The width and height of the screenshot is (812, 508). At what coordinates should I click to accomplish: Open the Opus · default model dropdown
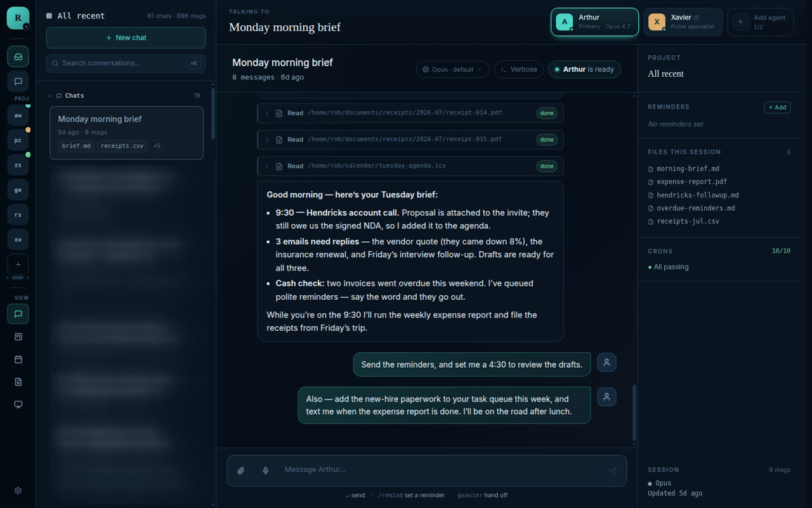452,69
